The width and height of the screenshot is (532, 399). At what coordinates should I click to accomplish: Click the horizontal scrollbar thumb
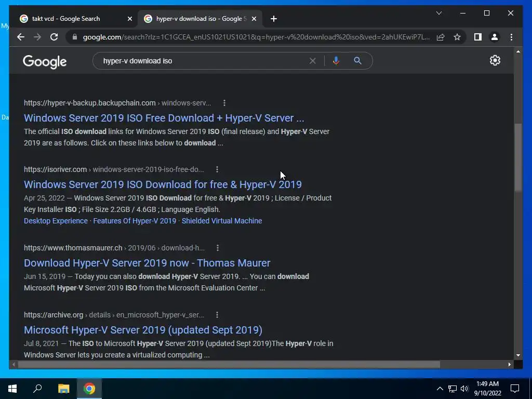(229, 364)
